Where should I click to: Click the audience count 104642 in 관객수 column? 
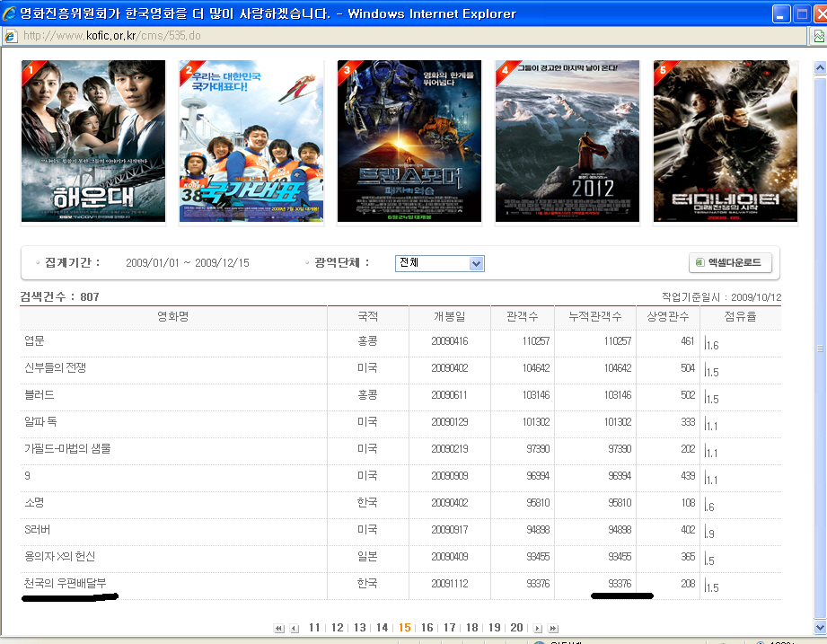536,368
